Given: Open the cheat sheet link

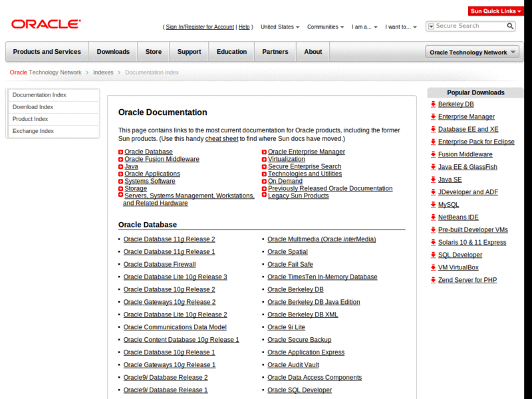Looking at the screenshot, I should [x=221, y=139].
